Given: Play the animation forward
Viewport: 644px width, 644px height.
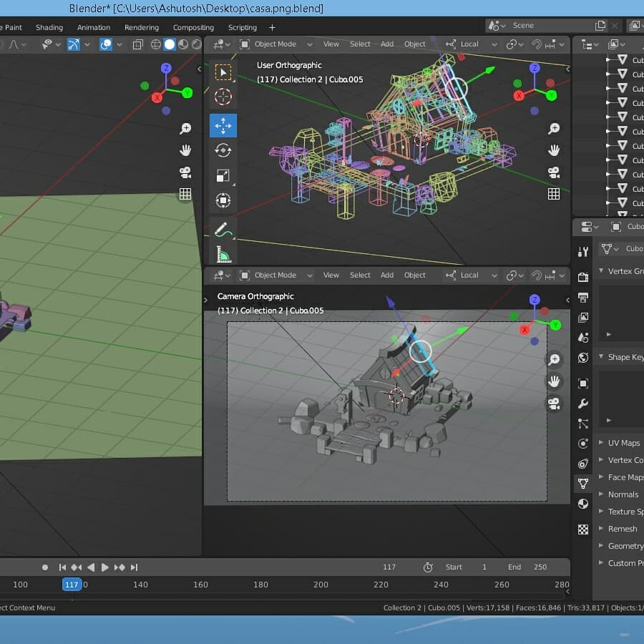Looking at the screenshot, I should tap(104, 567).
